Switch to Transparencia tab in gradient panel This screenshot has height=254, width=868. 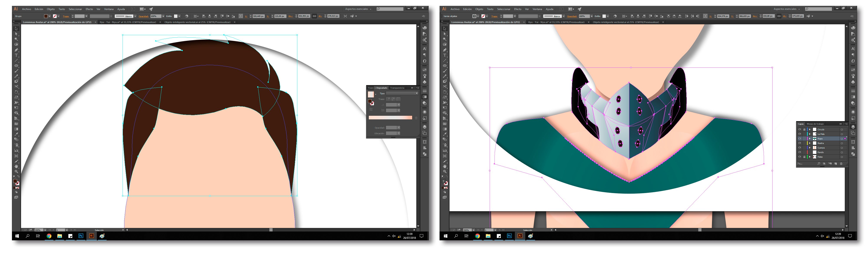point(397,88)
